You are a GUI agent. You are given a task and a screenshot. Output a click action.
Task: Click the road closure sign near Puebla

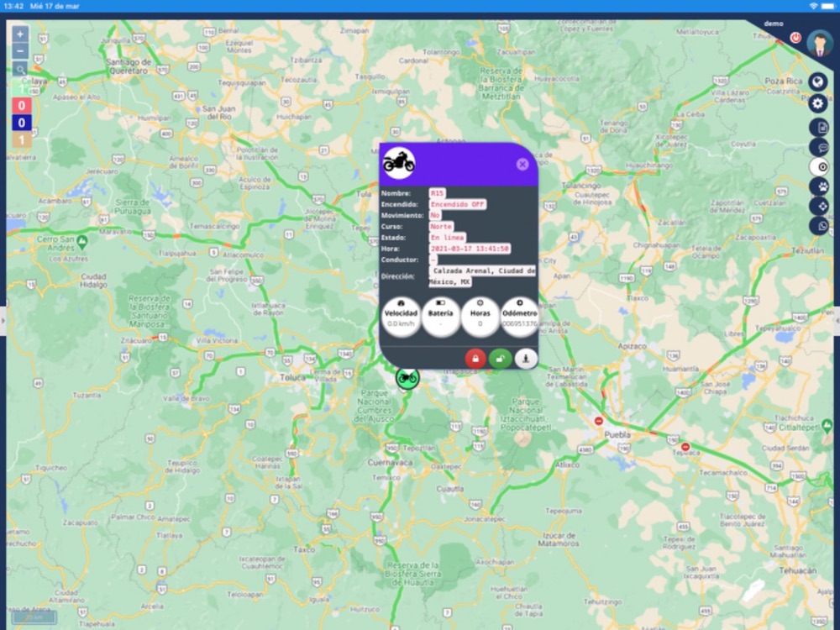[x=599, y=421]
